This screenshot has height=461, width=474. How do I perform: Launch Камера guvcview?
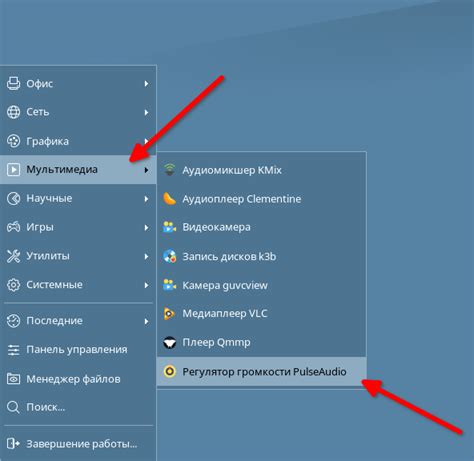point(262,285)
